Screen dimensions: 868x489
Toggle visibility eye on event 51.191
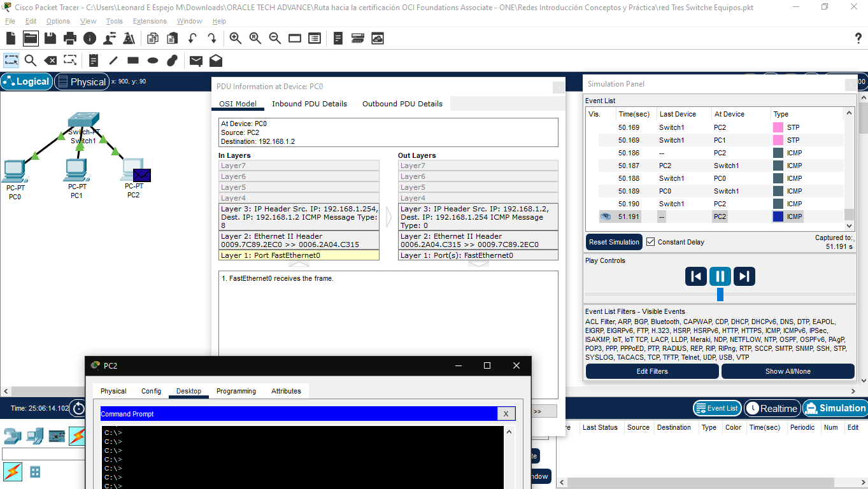pos(606,216)
